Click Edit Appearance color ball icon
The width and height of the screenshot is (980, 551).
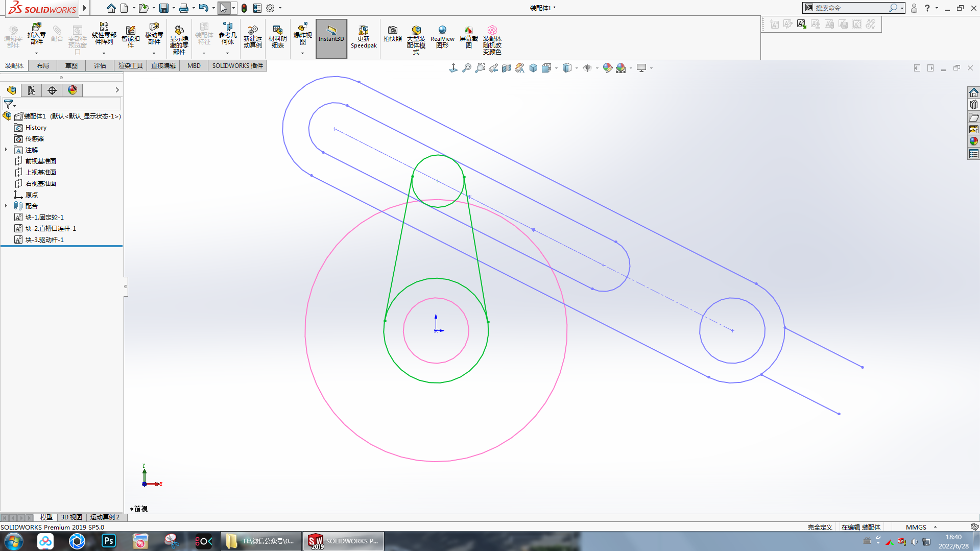point(607,68)
